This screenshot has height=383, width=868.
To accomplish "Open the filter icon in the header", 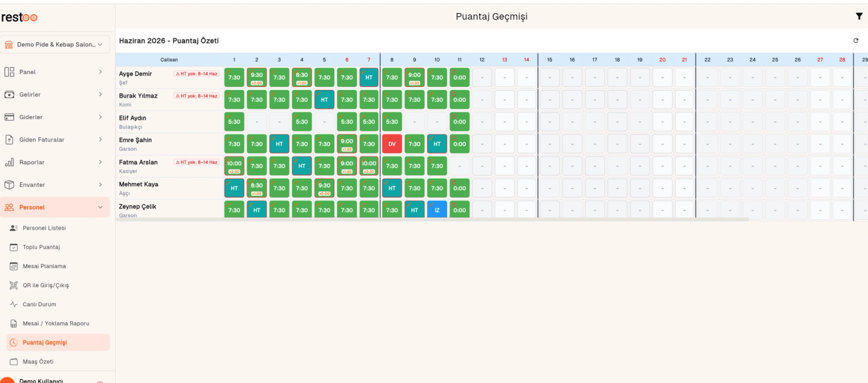I will [x=859, y=17].
